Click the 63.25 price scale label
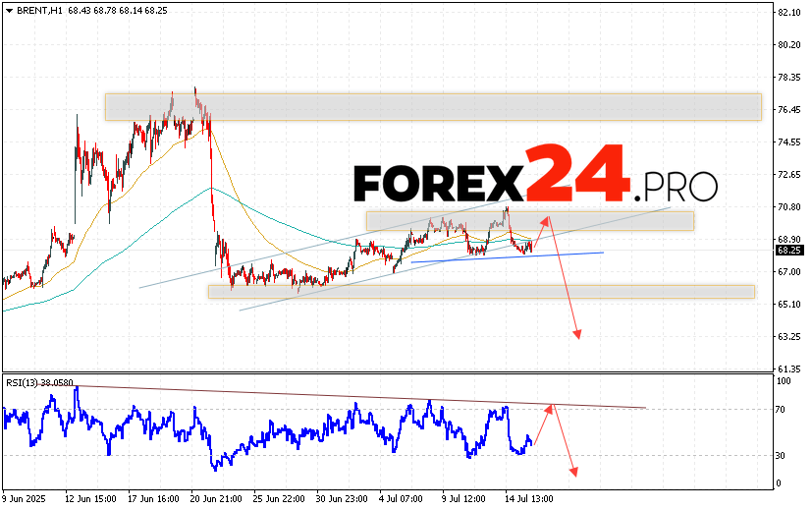The width and height of the screenshot is (812, 510). click(789, 337)
